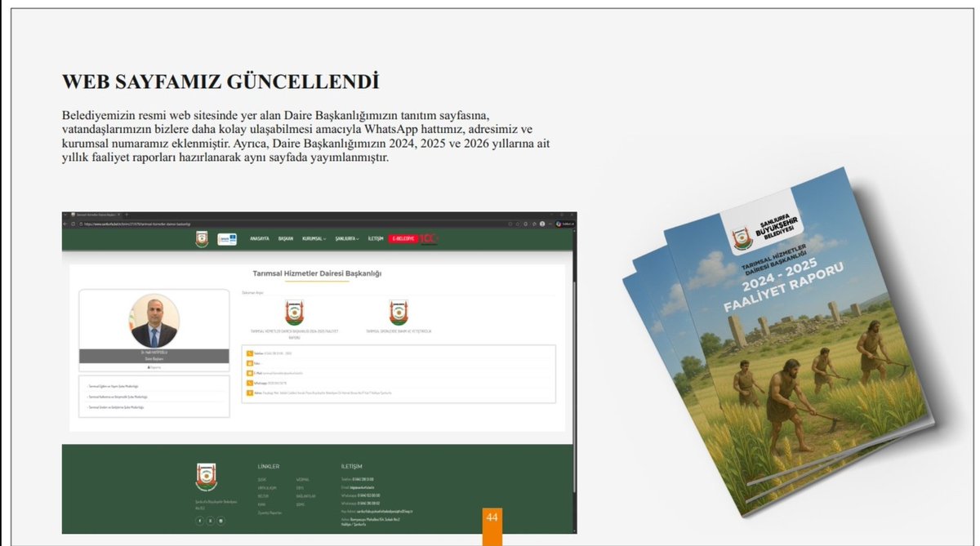Reload the page using browser refresh icon
Screen dimensions: 980x546
tap(72, 224)
